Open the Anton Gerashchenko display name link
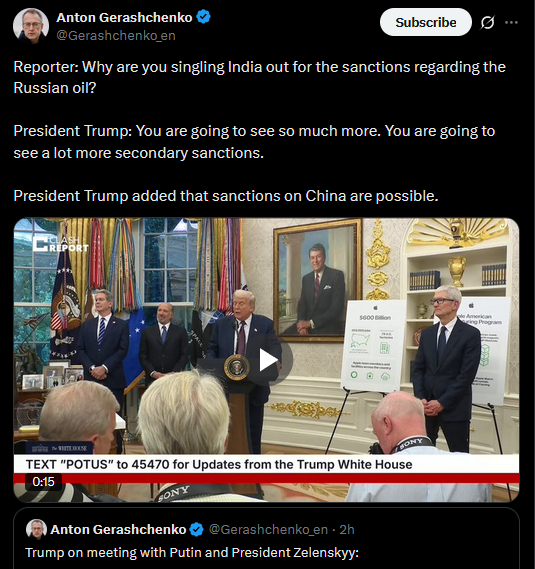The image size is (535, 569). [x=124, y=17]
